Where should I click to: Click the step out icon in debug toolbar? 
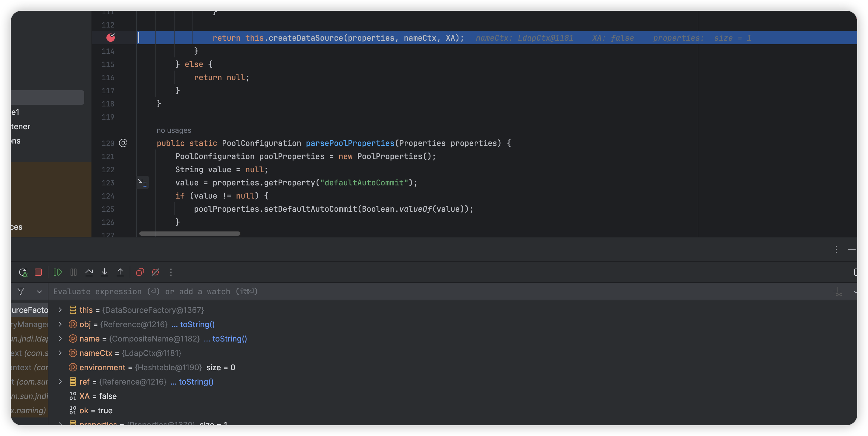tap(120, 272)
